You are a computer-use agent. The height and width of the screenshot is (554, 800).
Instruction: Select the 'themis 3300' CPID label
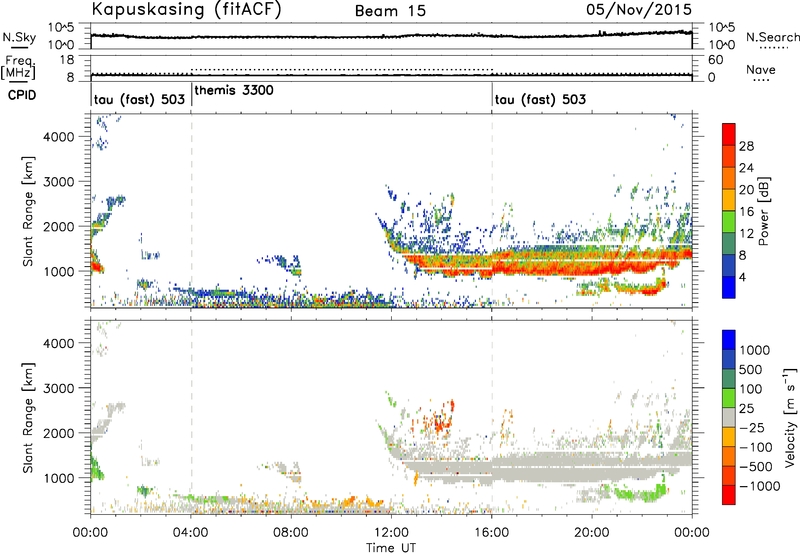pyautogui.click(x=234, y=90)
